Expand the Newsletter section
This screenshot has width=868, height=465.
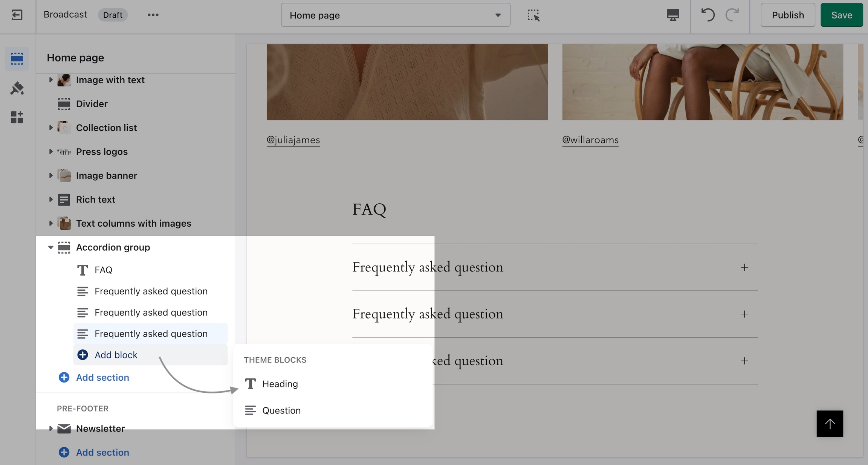coord(50,428)
